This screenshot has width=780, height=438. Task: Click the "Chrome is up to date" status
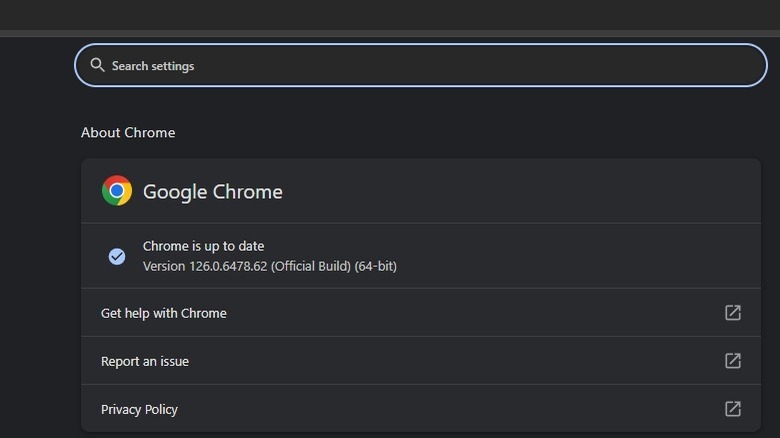(x=203, y=246)
